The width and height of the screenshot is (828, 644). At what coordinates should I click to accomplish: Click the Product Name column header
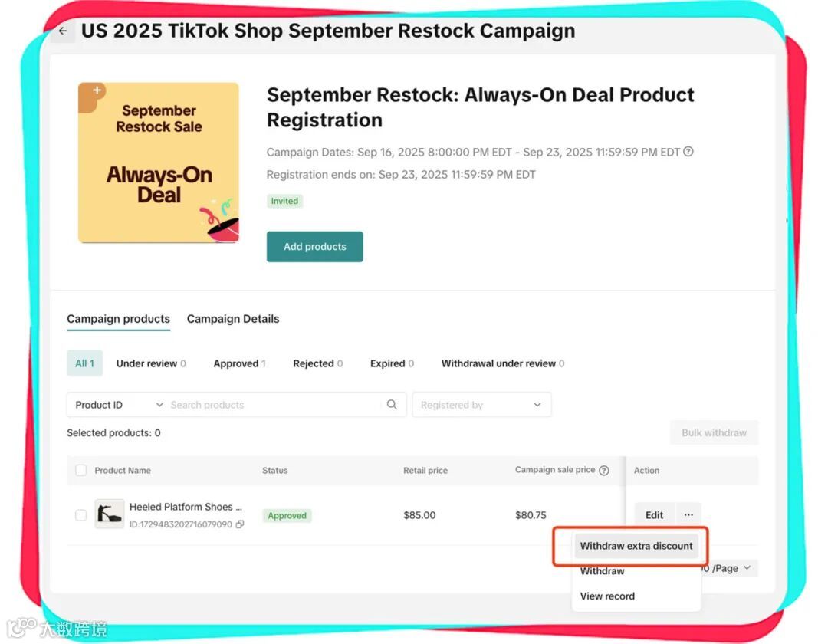[123, 470]
